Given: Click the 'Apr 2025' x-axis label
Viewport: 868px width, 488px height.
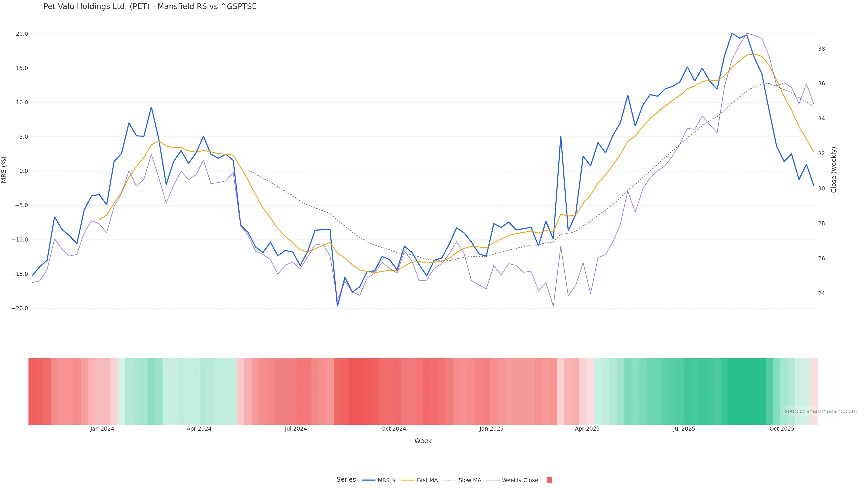Looking at the screenshot, I should (587, 429).
